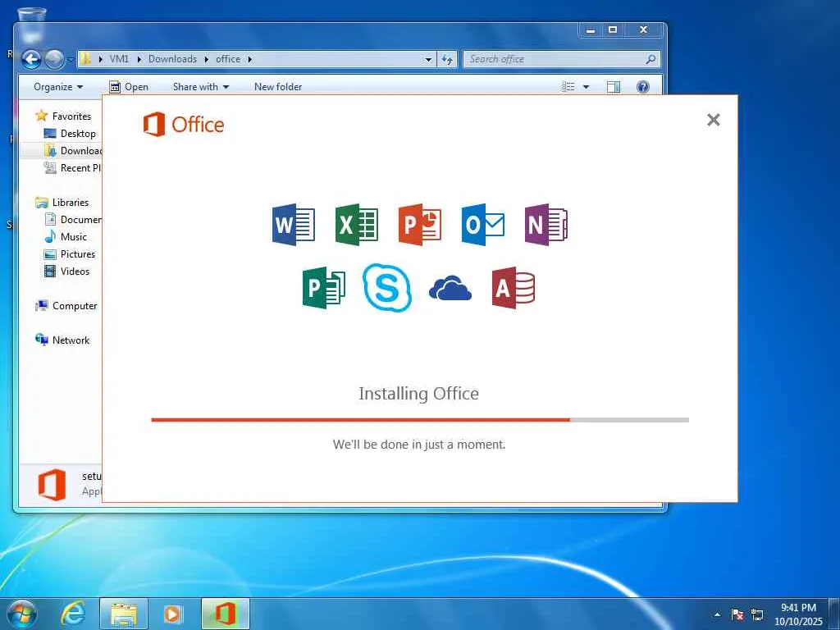Click the Skype for Business icon
840x630 pixels.
[x=387, y=288]
